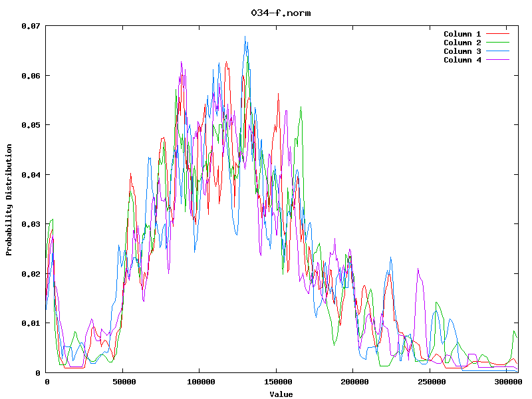This screenshot has width=532, height=399.
Task: Click the chart title "034-f.norm"
Action: click(x=281, y=13)
